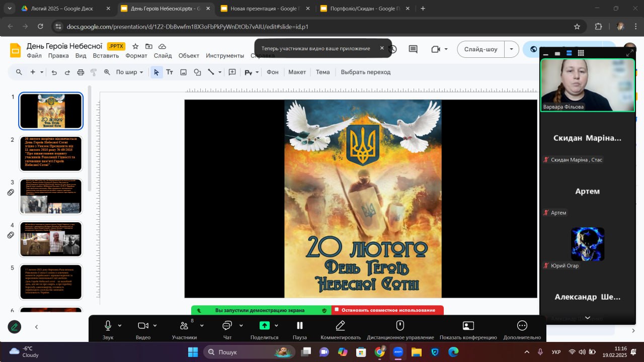The height and width of the screenshot is (362, 644).
Task: Open zoom level dropdown 'По шир'
Action: tap(129, 72)
